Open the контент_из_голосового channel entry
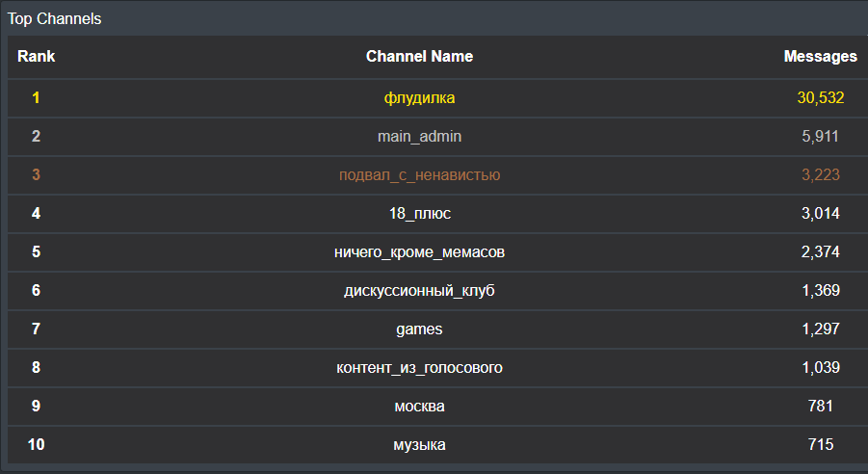Screen dimensions: 868x474 pos(419,368)
